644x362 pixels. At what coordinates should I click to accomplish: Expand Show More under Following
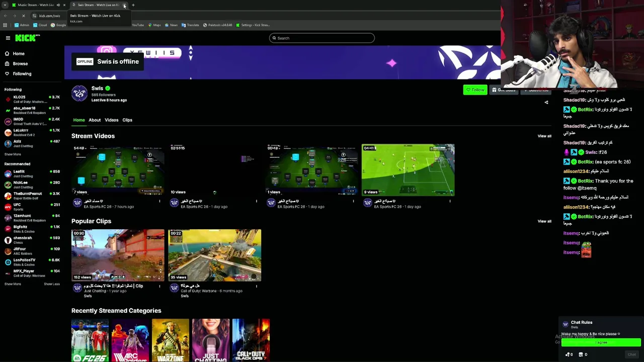click(13, 154)
